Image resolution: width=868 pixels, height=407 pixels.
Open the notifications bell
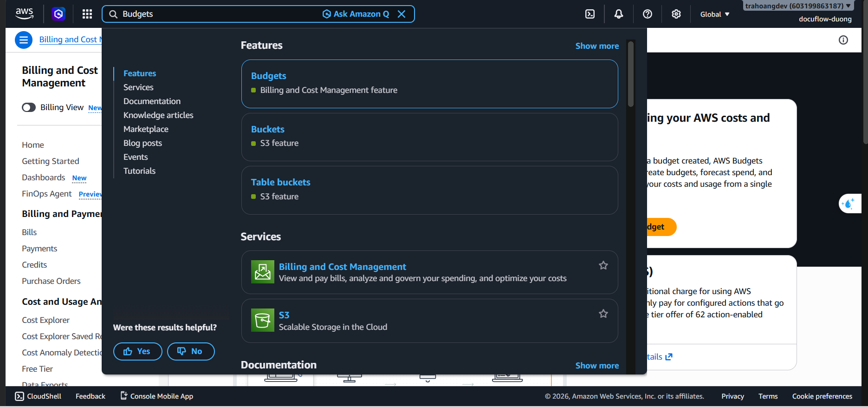point(619,14)
